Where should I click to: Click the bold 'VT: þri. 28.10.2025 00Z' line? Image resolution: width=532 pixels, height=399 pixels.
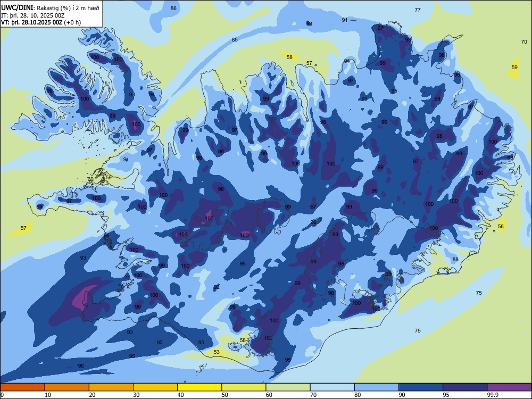[31, 22]
